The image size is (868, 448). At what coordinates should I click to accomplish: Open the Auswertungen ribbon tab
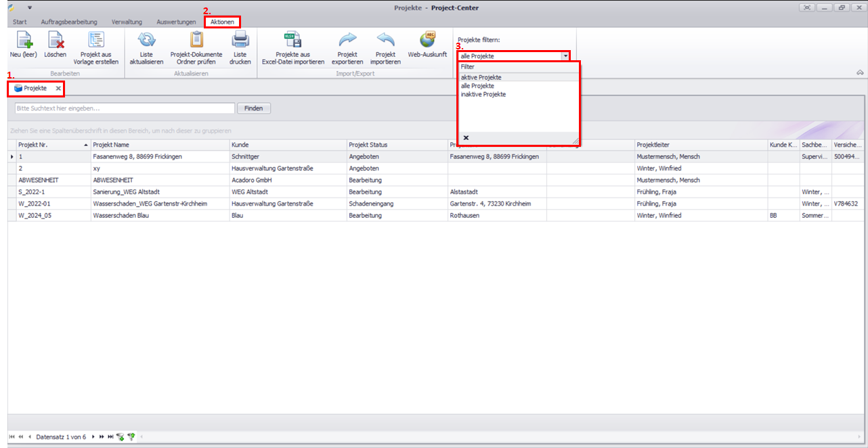point(176,22)
